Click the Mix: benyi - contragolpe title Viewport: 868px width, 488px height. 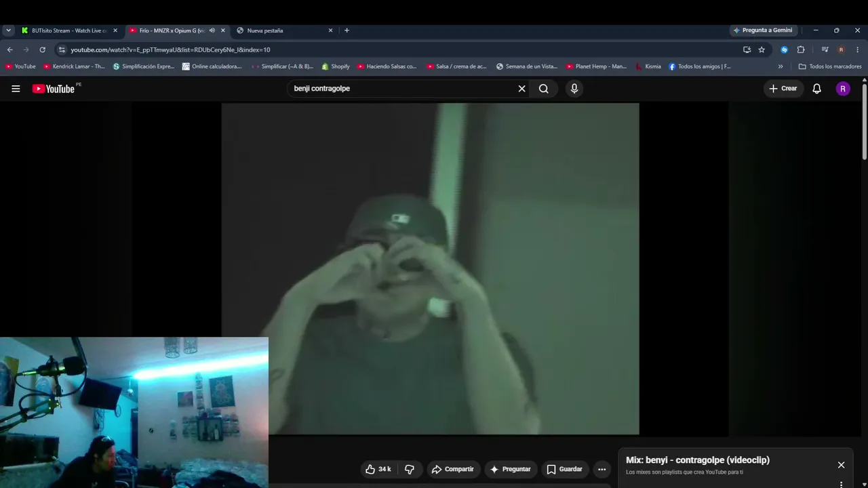tap(698, 460)
